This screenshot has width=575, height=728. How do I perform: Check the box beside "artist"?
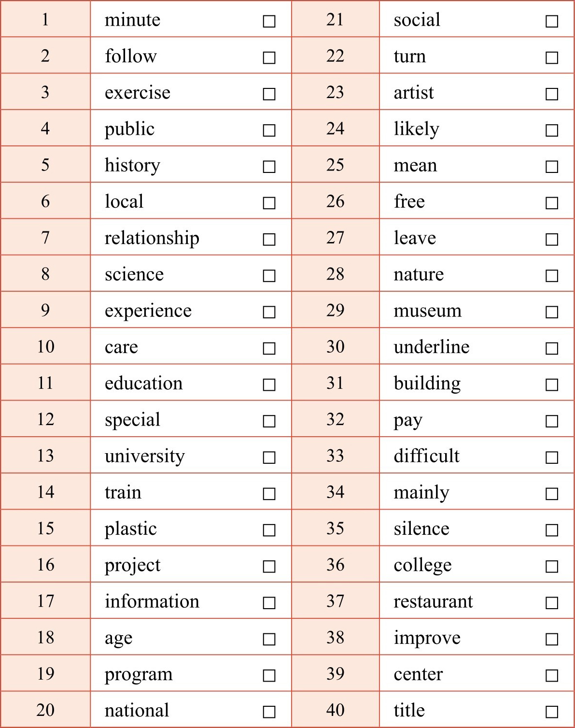point(552,94)
